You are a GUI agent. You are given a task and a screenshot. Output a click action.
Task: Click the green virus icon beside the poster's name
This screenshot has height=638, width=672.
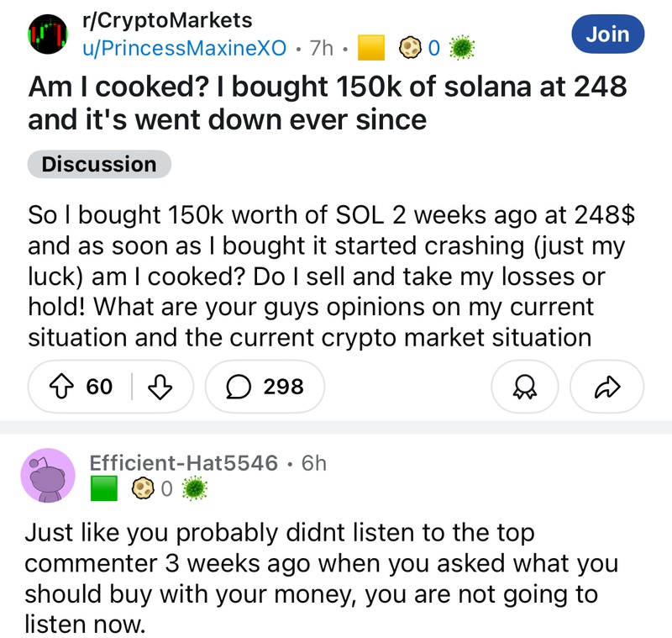coord(460,47)
